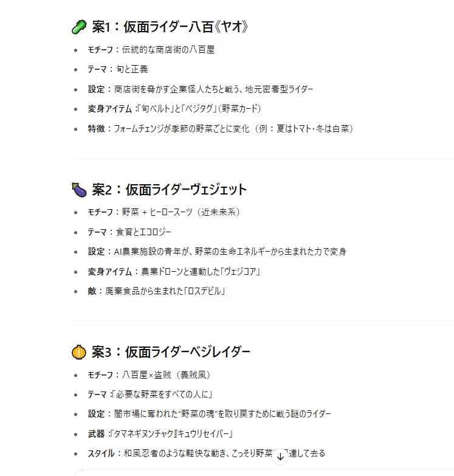Click the 設定 line about 商店街を脅かす企業怪人

201,89
